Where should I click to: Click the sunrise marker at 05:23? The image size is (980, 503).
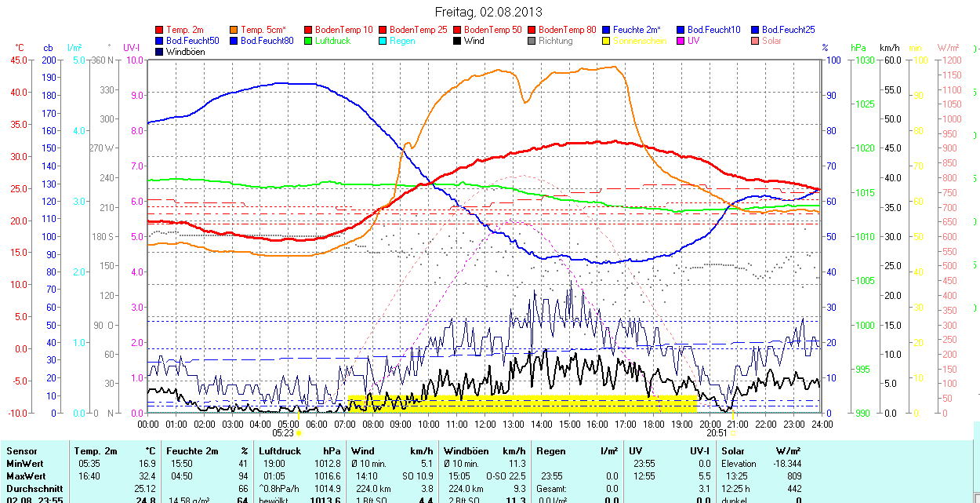coord(299,432)
